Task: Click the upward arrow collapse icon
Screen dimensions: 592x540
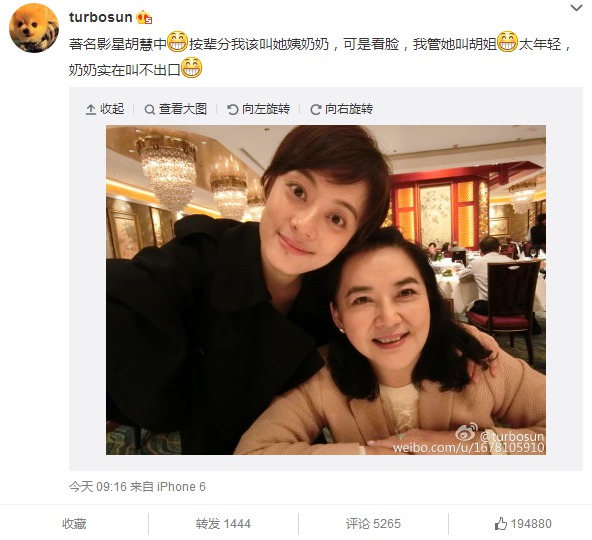Action: click(91, 110)
